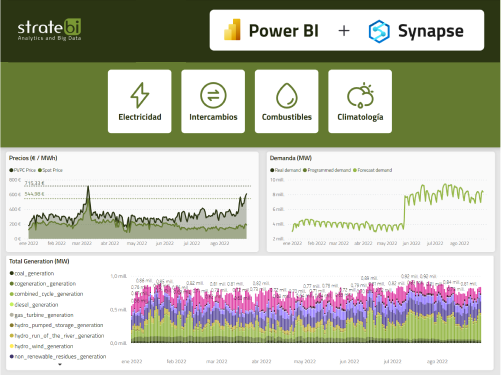
Task: Select the Combustibles navigation label
Action: (x=287, y=117)
